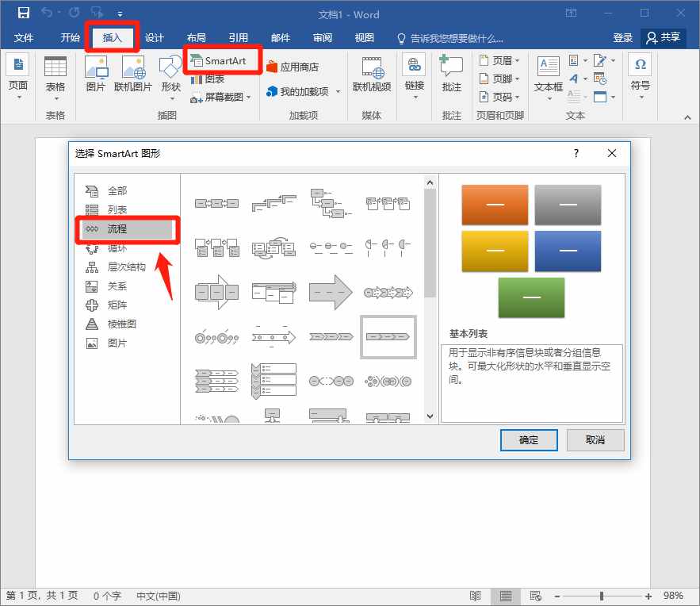Screen dimensions: 700x606
Task: Click 取消 (Cancel) in SmartArt dialog
Action: [x=595, y=440]
